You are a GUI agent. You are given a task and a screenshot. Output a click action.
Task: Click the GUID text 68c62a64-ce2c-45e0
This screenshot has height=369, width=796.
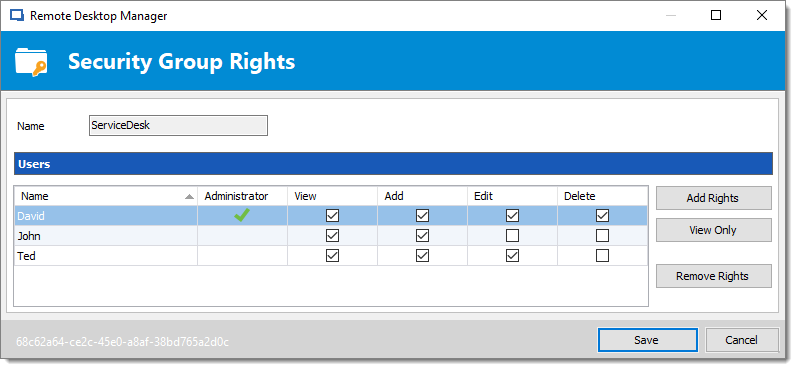point(123,341)
